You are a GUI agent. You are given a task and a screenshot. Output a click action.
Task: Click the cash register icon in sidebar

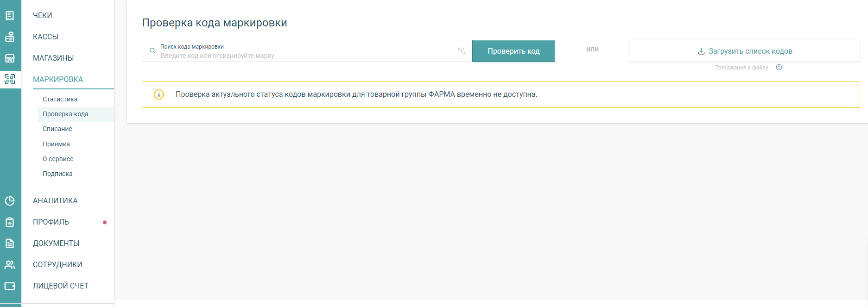pos(10,37)
